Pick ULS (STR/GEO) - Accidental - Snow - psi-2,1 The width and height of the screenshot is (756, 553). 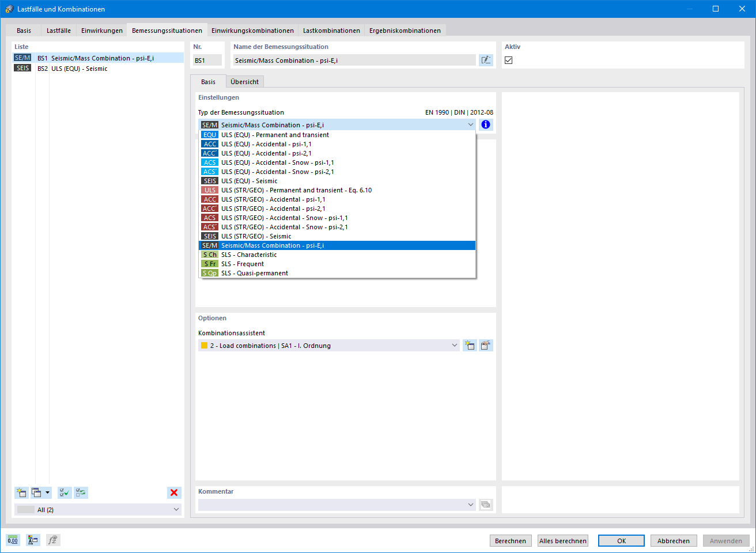click(338, 227)
